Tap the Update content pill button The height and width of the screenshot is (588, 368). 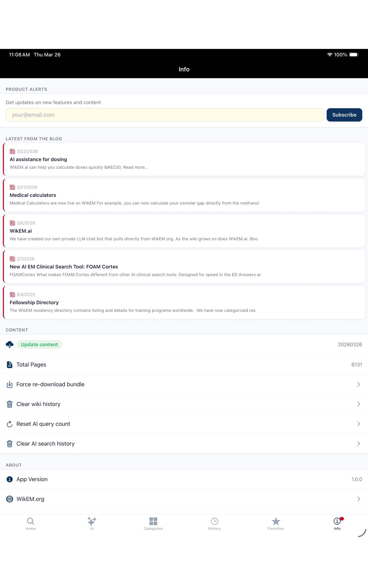click(39, 344)
